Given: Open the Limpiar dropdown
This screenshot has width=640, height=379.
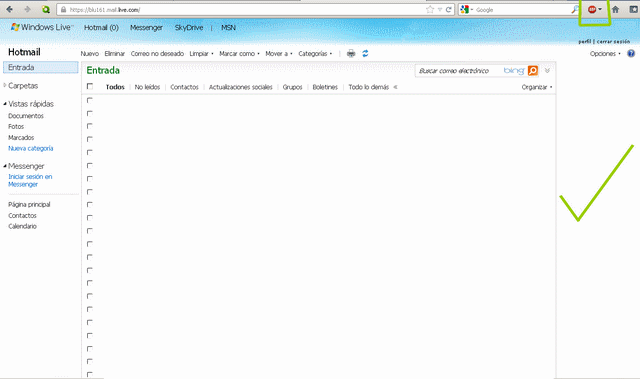Looking at the screenshot, I should 201,53.
